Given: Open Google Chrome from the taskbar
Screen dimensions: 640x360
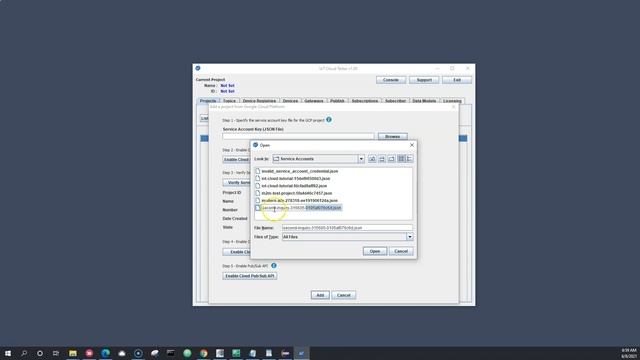Looking at the screenshot, I should 203,353.
